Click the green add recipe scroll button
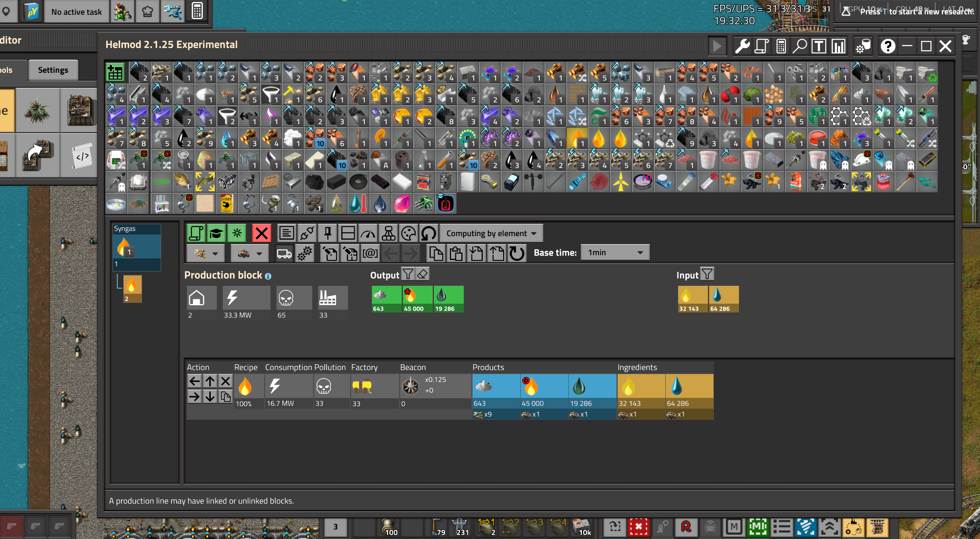 click(196, 233)
